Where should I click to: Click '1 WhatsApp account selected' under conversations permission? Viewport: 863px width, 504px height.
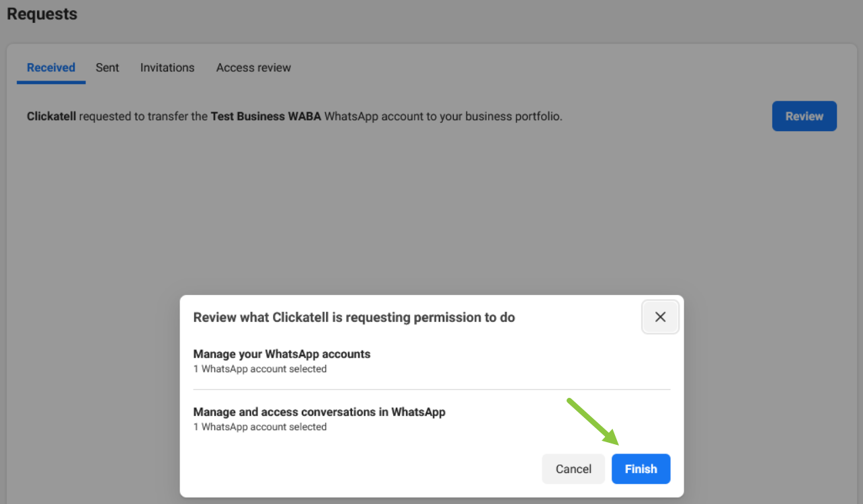(260, 427)
